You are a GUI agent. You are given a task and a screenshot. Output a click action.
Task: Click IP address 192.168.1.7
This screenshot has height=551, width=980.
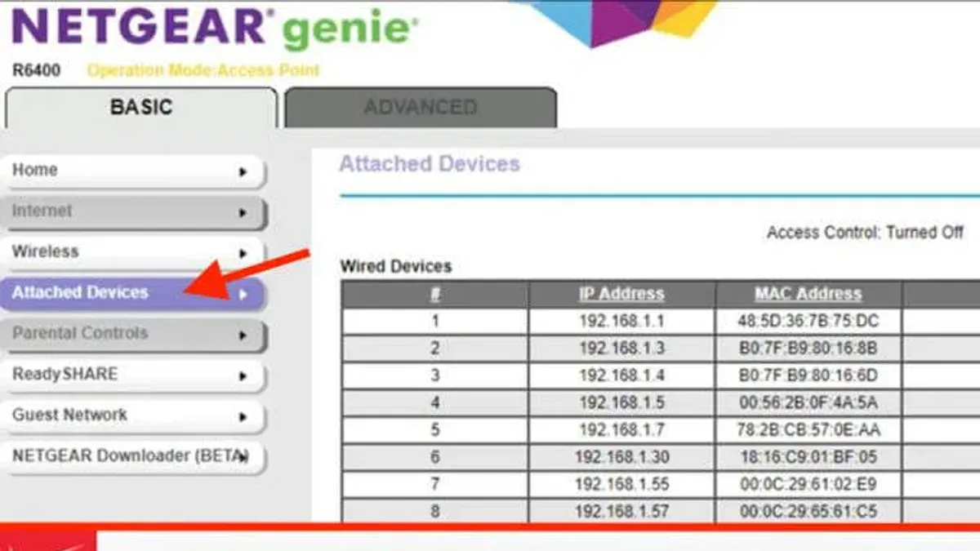tap(621, 429)
